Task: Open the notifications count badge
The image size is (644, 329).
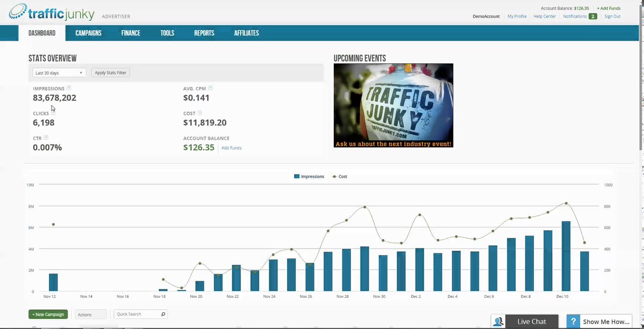Action: pyautogui.click(x=593, y=17)
